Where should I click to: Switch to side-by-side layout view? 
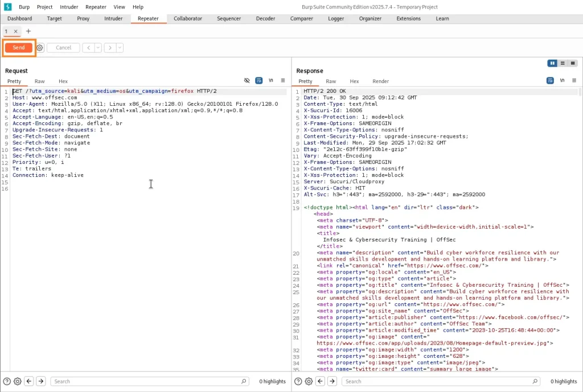552,63
